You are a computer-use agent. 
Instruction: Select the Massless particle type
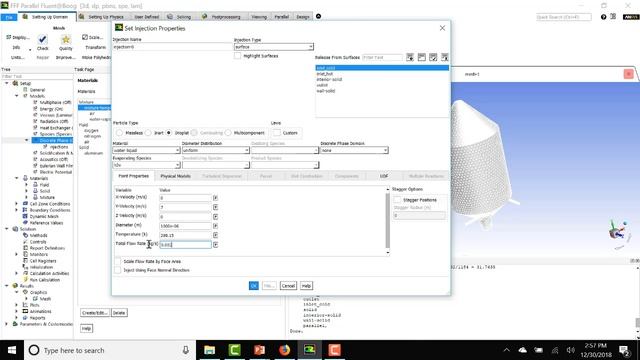tap(119, 133)
